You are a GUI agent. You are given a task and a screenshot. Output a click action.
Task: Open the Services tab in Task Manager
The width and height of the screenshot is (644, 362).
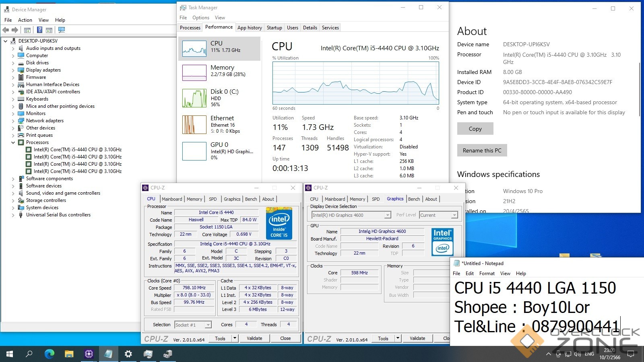point(330,28)
